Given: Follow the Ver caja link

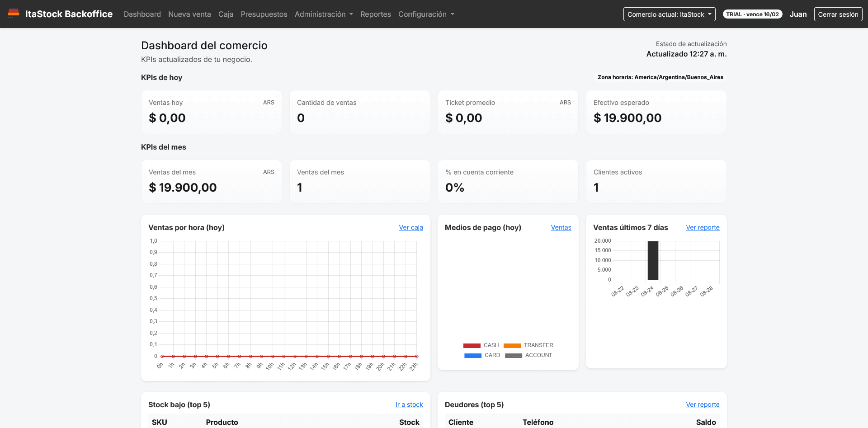Looking at the screenshot, I should coord(411,227).
